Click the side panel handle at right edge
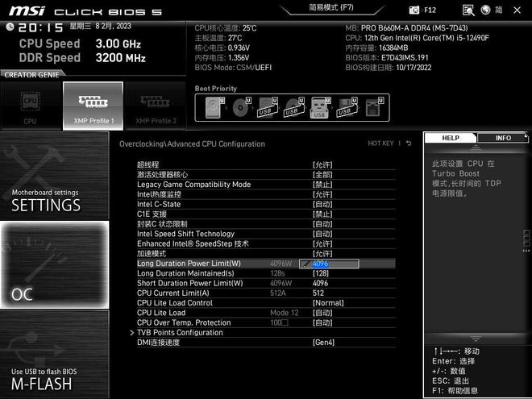The image size is (532, 399). click(526, 240)
